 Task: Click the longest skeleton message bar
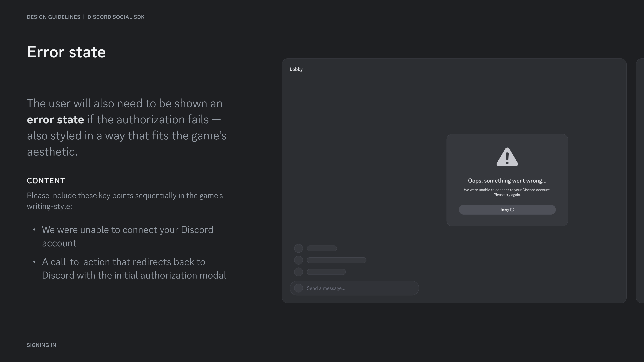[x=337, y=260]
